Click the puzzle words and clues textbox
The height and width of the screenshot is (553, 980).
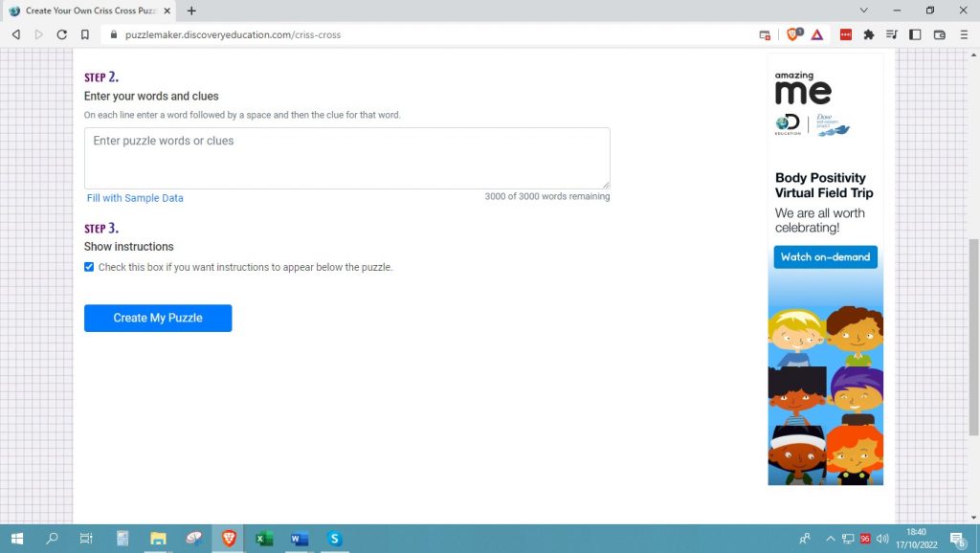(346, 158)
